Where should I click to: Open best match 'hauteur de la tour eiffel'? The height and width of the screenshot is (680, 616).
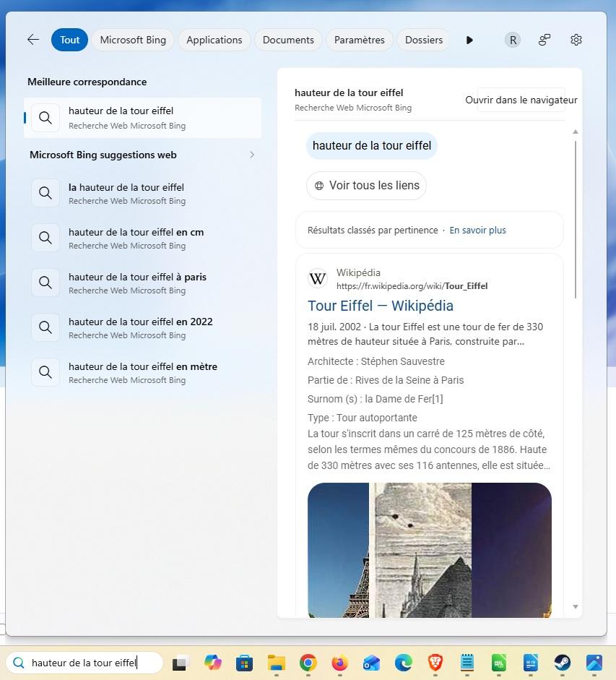(x=142, y=118)
